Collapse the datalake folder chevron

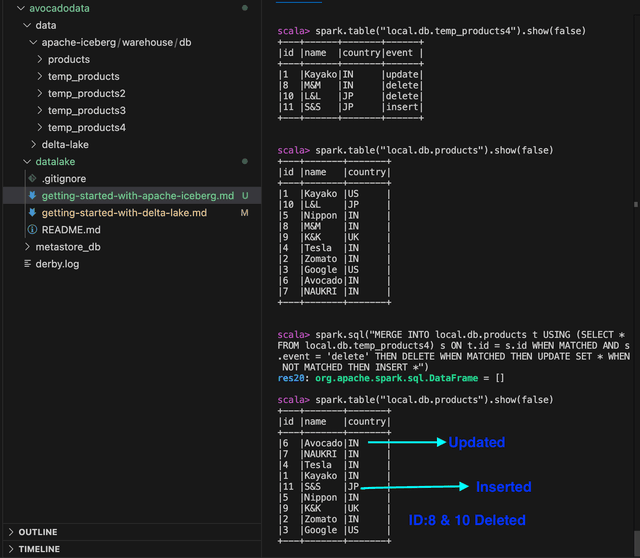(27, 162)
